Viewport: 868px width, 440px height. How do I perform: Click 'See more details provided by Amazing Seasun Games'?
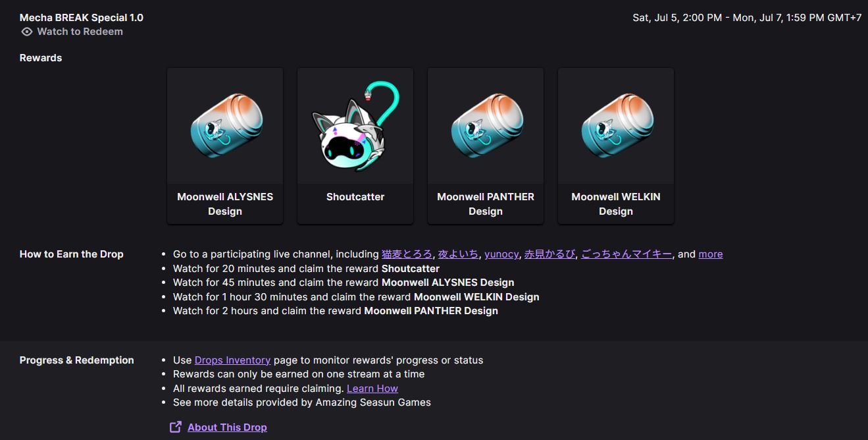click(302, 402)
